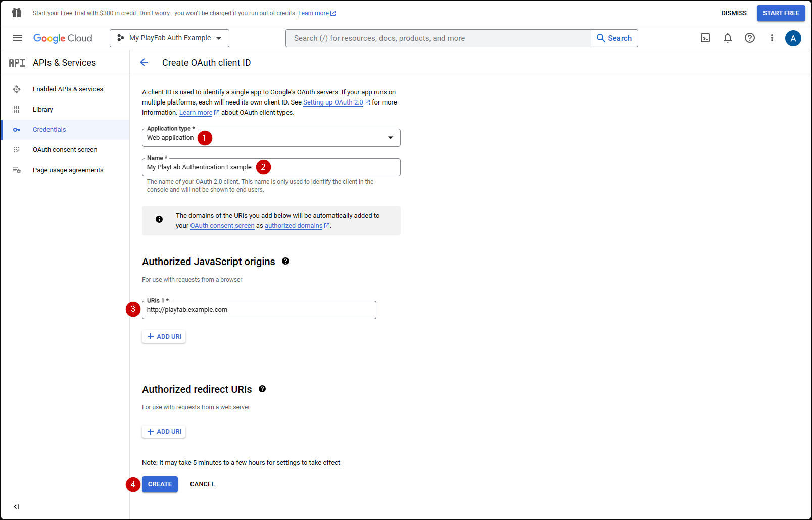This screenshot has width=812, height=520.
Task: Select Library in the sidebar
Action: pos(43,109)
